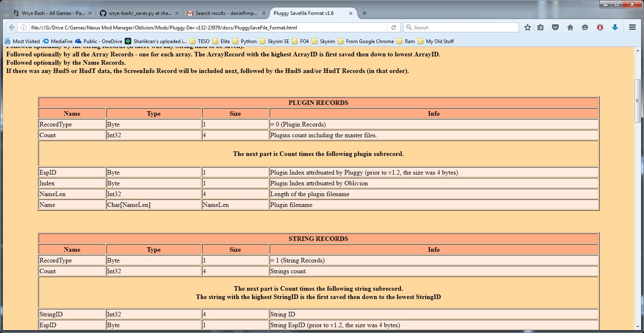The image size is (644, 333).
Task: Close the Pluggy Savefile Format tab
Action: tap(350, 13)
